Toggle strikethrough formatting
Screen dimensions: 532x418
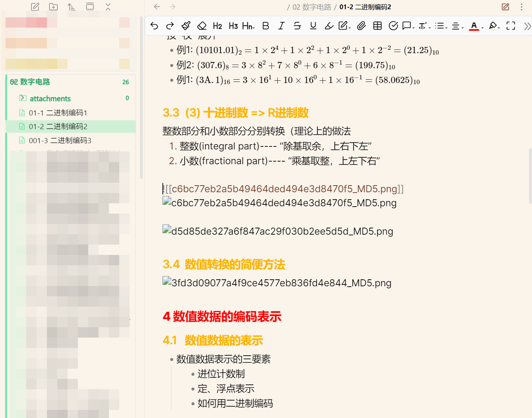coord(297,26)
